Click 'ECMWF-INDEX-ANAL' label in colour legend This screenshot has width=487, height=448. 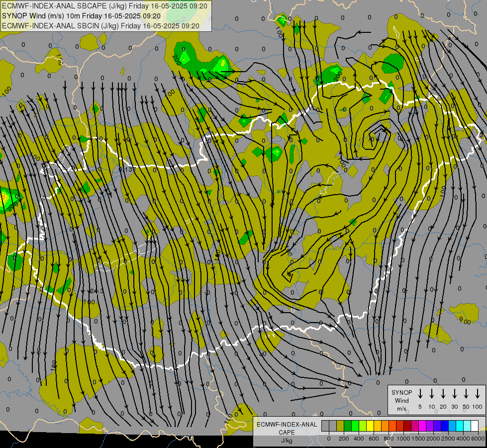coord(287,425)
